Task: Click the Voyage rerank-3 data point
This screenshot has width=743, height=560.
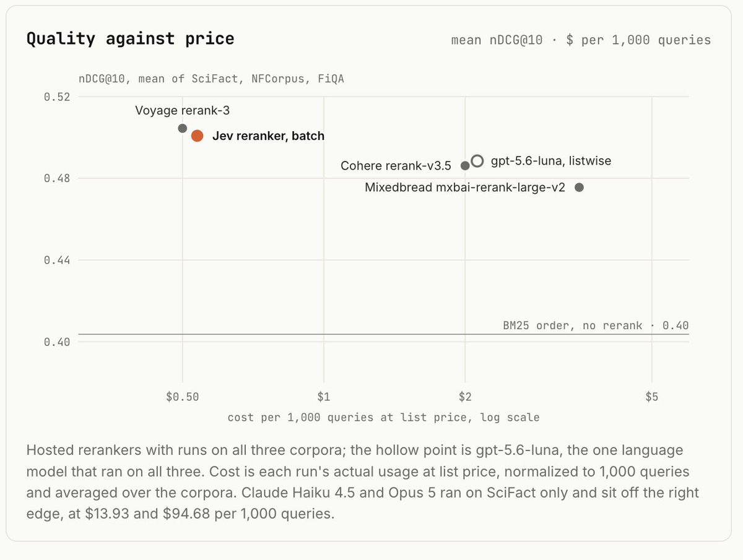Action: (x=182, y=128)
